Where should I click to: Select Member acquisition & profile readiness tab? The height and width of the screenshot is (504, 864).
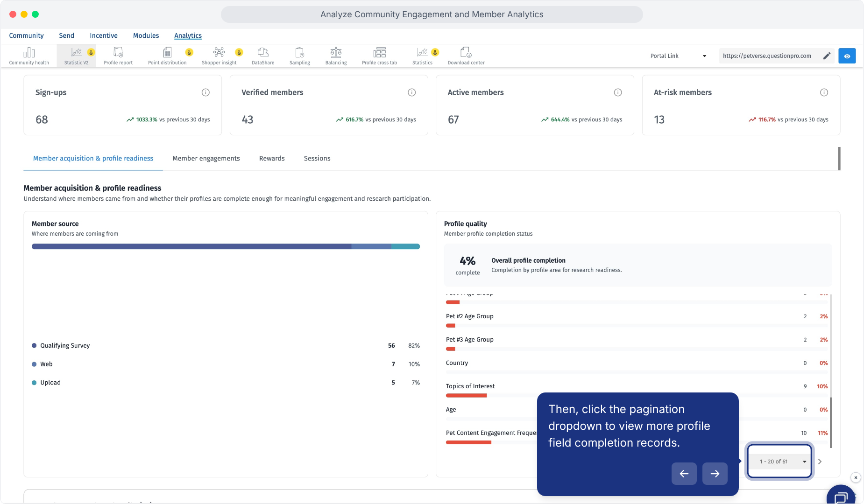[x=93, y=159]
